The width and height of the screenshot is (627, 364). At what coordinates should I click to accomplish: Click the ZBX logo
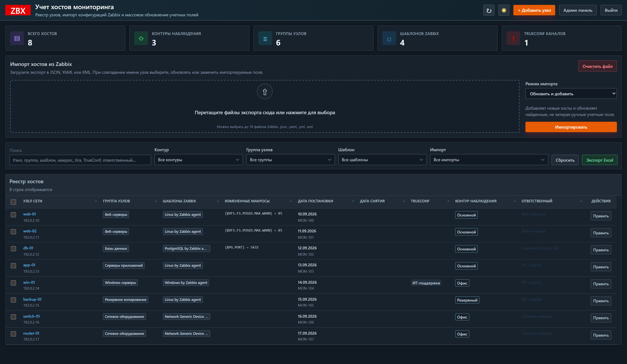point(18,10)
